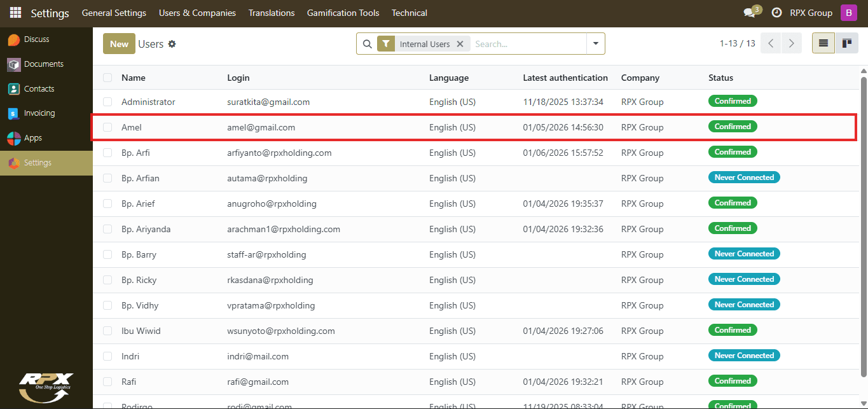Create a new user with New button
This screenshot has width=868, height=409.
[x=119, y=44]
